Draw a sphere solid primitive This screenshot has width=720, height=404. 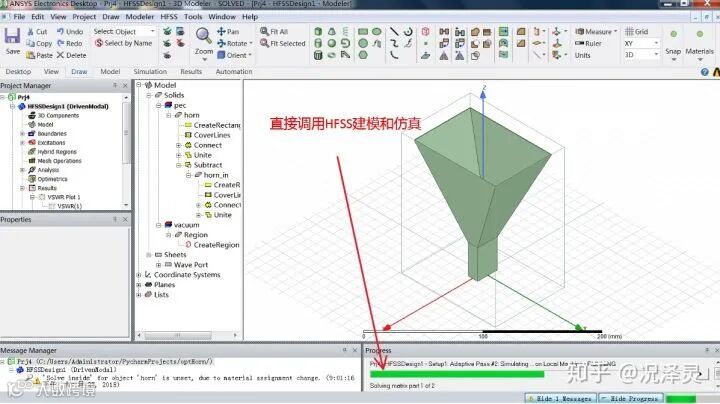(x=332, y=43)
